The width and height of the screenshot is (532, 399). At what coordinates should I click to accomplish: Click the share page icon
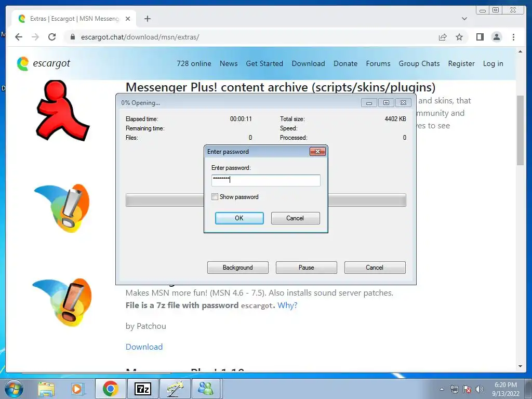[443, 37]
